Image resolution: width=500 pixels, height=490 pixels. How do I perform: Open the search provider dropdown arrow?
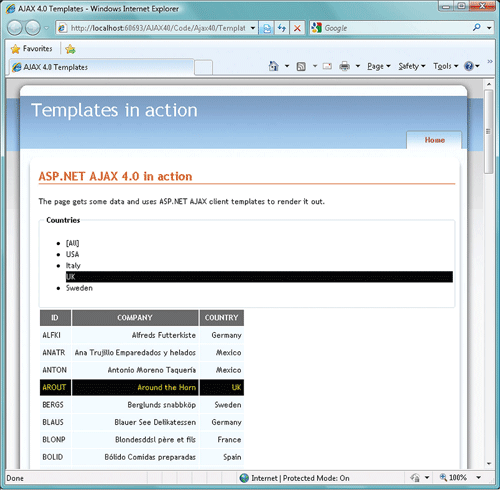(489, 28)
